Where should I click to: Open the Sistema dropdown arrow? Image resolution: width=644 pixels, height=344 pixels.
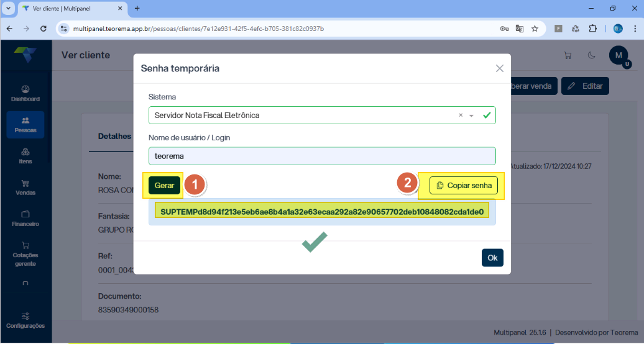click(x=471, y=115)
